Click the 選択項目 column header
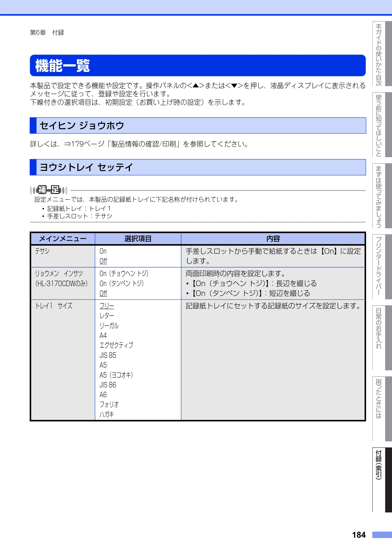 point(138,239)
